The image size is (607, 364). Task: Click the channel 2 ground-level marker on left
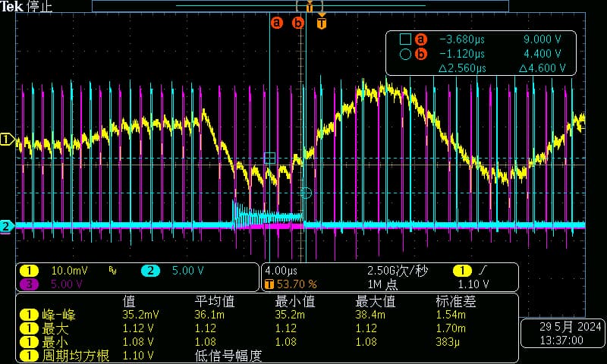[x=7, y=226]
